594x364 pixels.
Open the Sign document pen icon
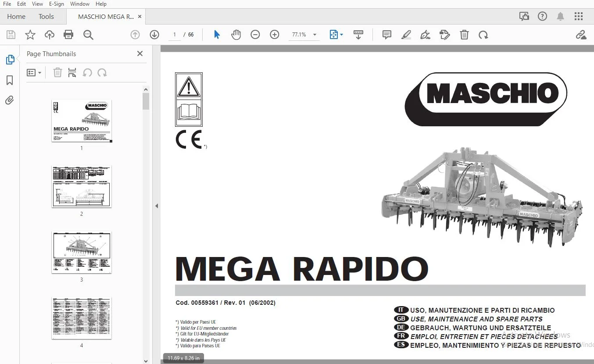click(x=425, y=35)
